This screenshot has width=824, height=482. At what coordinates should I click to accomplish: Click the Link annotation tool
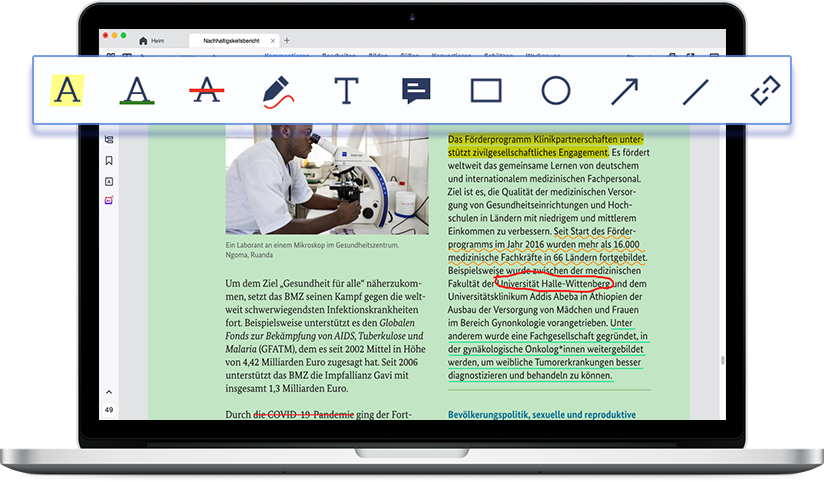765,91
